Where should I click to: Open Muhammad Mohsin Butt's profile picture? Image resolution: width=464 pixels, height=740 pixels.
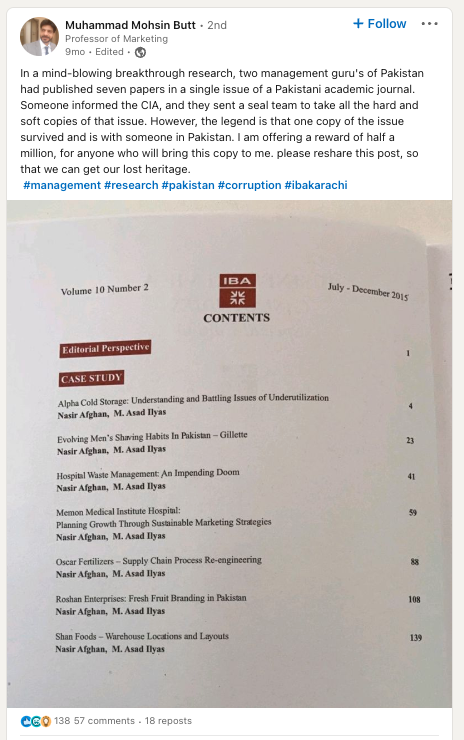(39, 36)
